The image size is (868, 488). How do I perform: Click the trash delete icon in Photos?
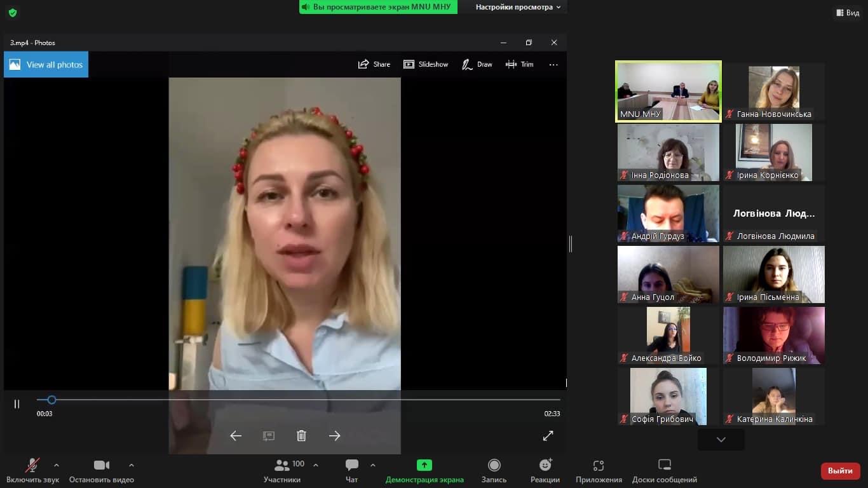pos(301,435)
